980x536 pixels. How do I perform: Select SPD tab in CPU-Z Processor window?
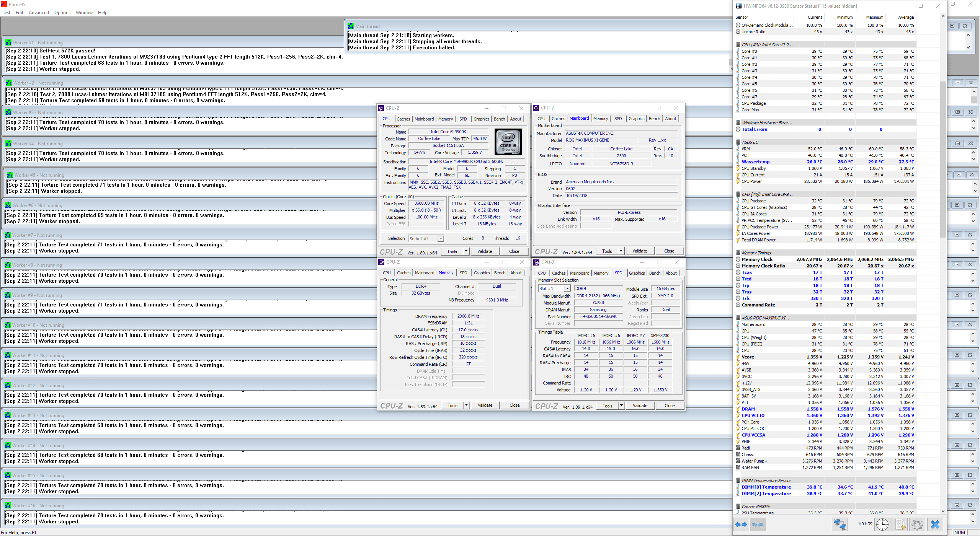(x=463, y=119)
